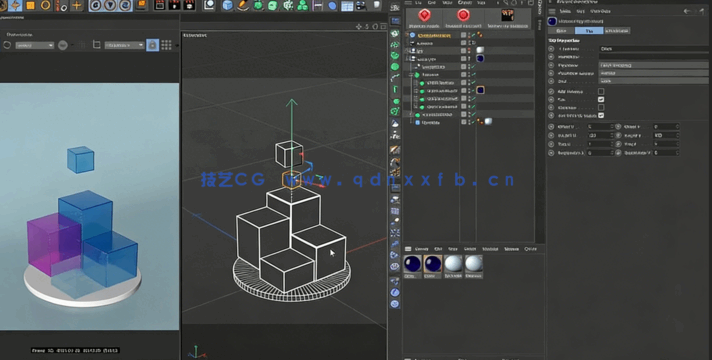Toggle visibility dots of top selected object row
Screen dimensions: 712x360
tap(470, 35)
